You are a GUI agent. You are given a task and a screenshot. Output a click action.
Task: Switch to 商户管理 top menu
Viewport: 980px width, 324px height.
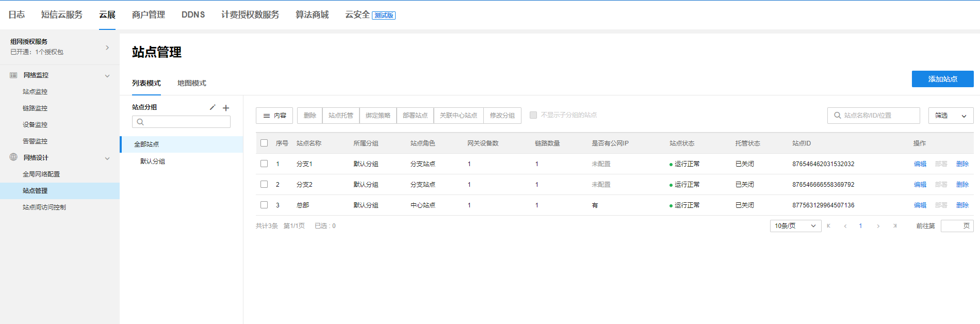point(149,14)
